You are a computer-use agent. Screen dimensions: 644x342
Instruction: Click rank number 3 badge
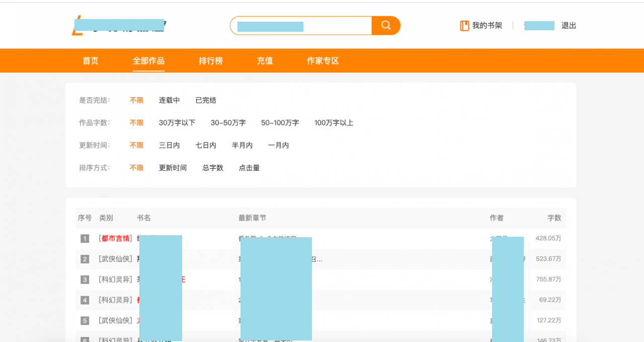(85, 280)
